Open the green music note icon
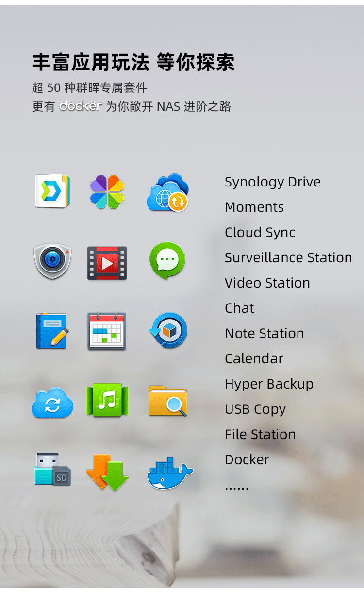This screenshot has height=592, width=364. (107, 400)
